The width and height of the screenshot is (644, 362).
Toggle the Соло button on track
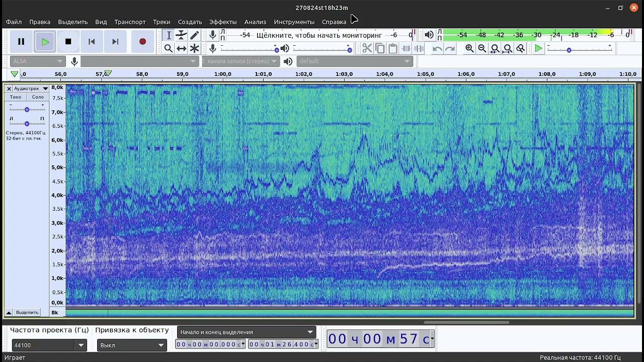38,97
